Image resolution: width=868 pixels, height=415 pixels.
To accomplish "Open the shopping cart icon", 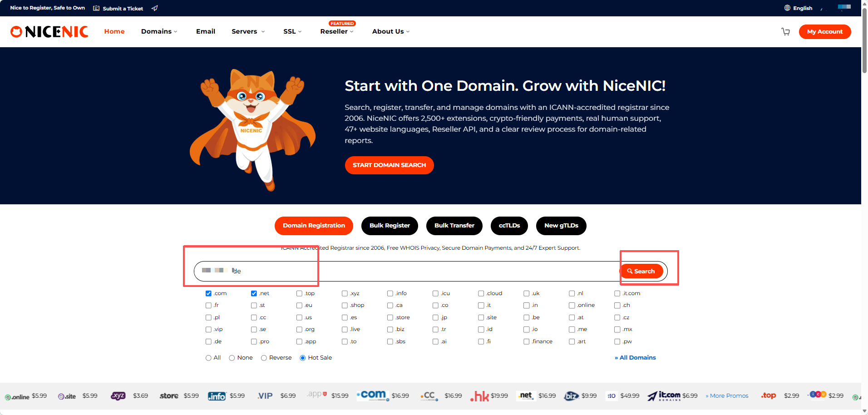I will [785, 32].
